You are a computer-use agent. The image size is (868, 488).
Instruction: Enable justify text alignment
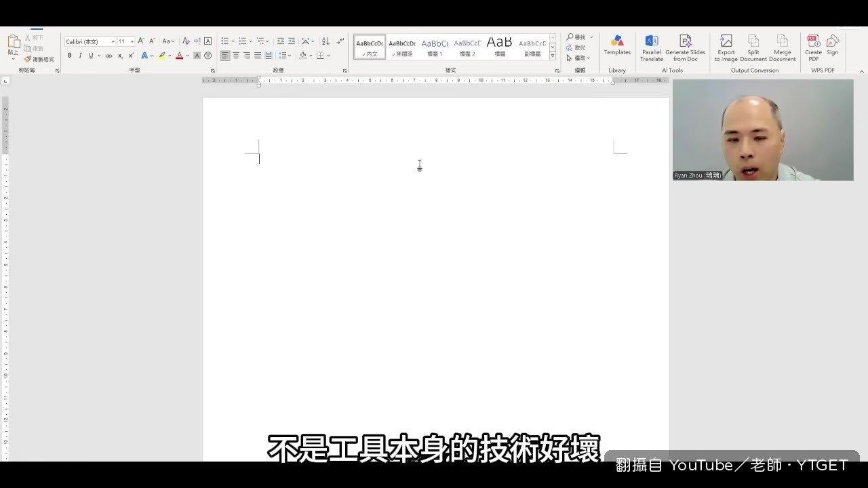(x=258, y=56)
